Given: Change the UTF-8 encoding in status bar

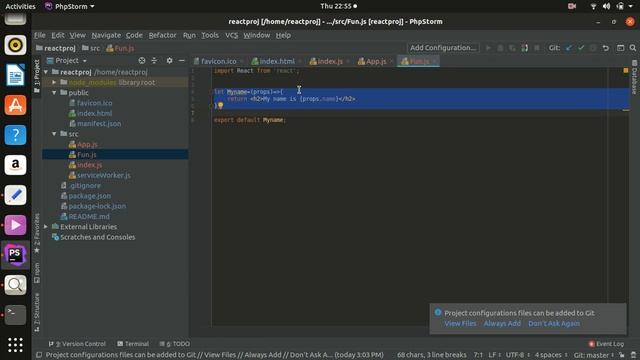Looking at the screenshot, I should 518,355.
